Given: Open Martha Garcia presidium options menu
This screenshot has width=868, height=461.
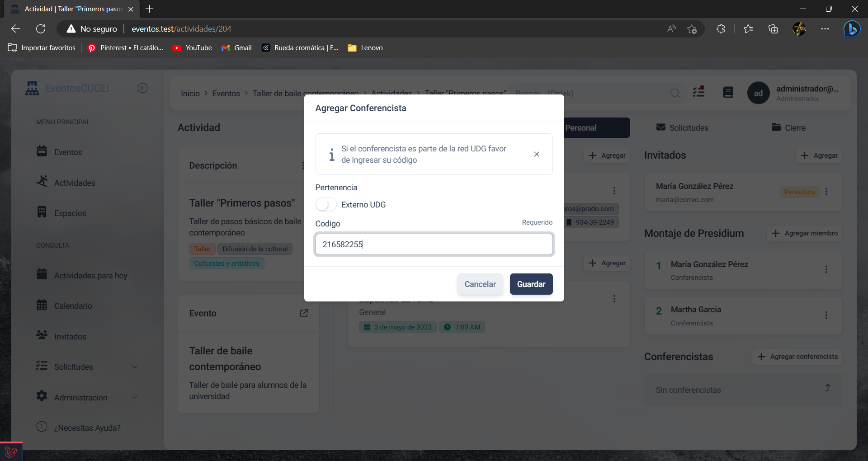Looking at the screenshot, I should [x=826, y=315].
